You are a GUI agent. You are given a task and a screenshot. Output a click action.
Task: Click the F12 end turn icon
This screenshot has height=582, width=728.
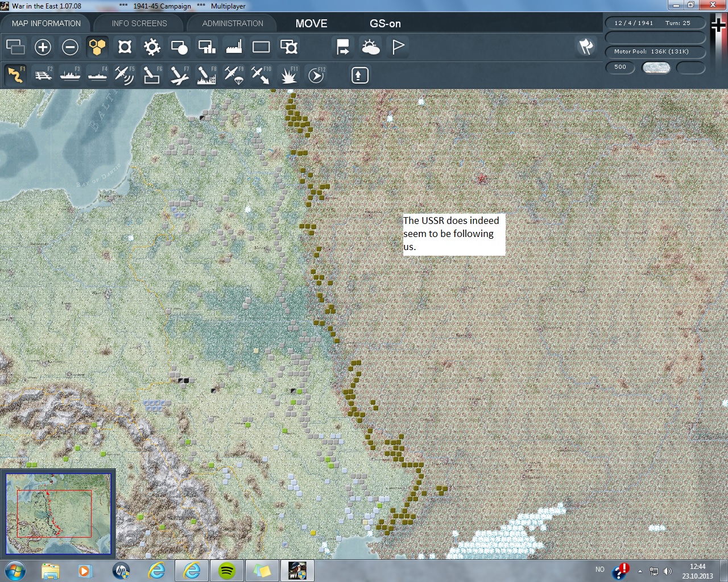(316, 75)
